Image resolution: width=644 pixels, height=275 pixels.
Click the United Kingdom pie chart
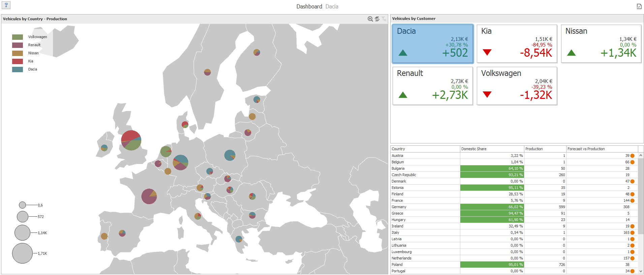(x=131, y=140)
